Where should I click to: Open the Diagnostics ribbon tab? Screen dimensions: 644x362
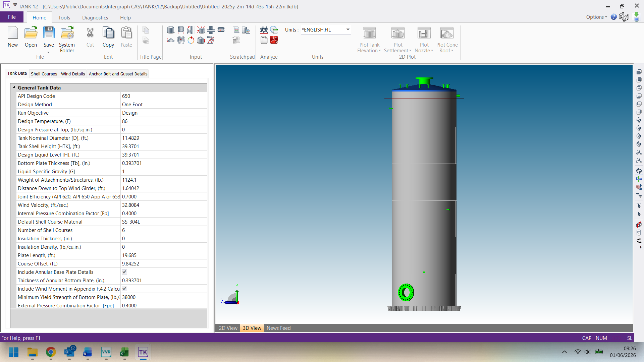tap(95, 18)
